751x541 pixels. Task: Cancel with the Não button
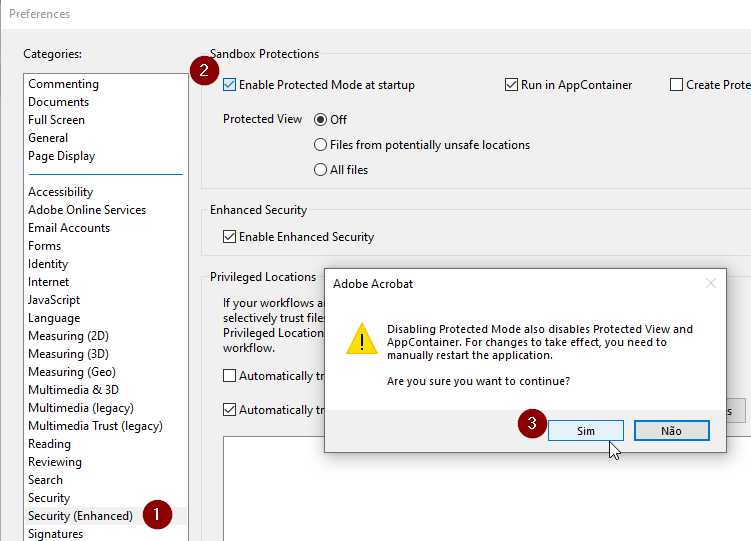pyautogui.click(x=671, y=431)
